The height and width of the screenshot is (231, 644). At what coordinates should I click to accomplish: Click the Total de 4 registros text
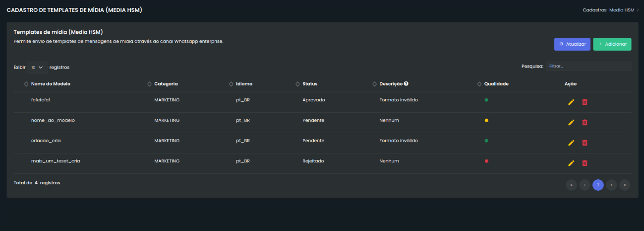tap(37, 183)
